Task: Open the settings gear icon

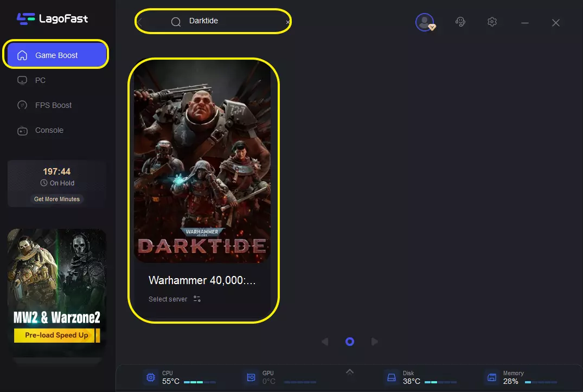Action: [492, 22]
